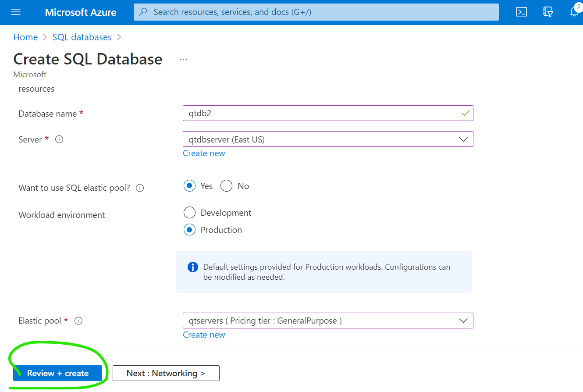Click the Workload environment label
583x392 pixels.
[62, 215]
